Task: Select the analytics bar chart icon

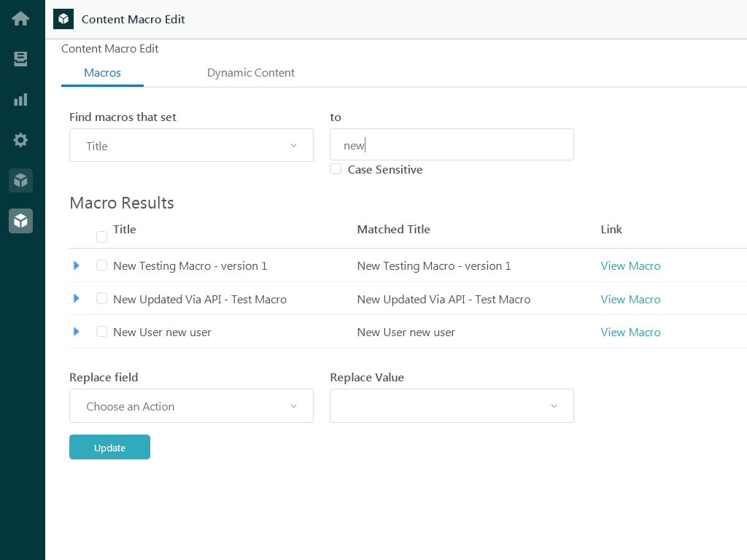Action: click(x=20, y=99)
